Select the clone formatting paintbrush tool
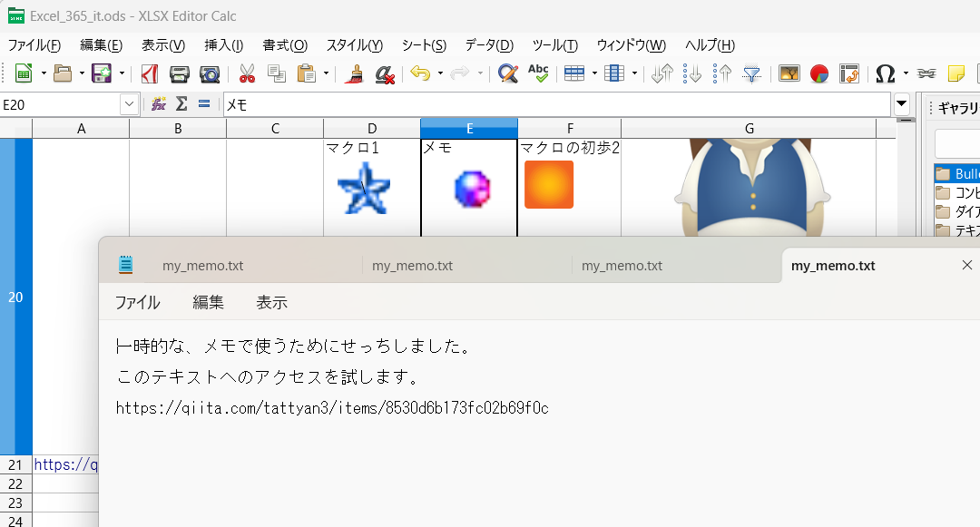The image size is (980, 527). tap(354, 74)
